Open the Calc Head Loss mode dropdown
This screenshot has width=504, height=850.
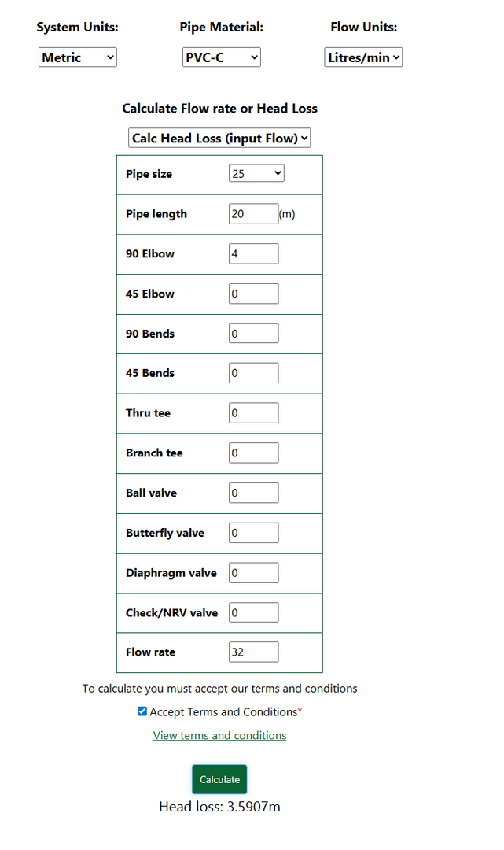click(219, 139)
